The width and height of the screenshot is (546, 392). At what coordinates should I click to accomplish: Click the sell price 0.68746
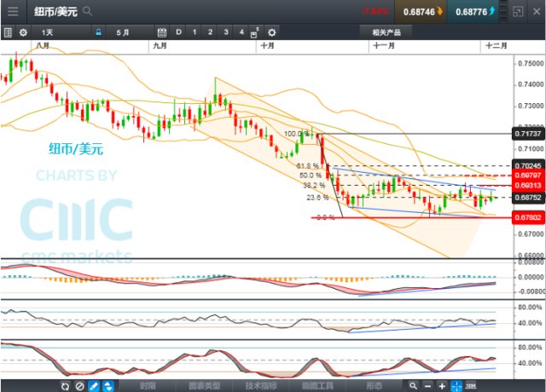point(421,12)
